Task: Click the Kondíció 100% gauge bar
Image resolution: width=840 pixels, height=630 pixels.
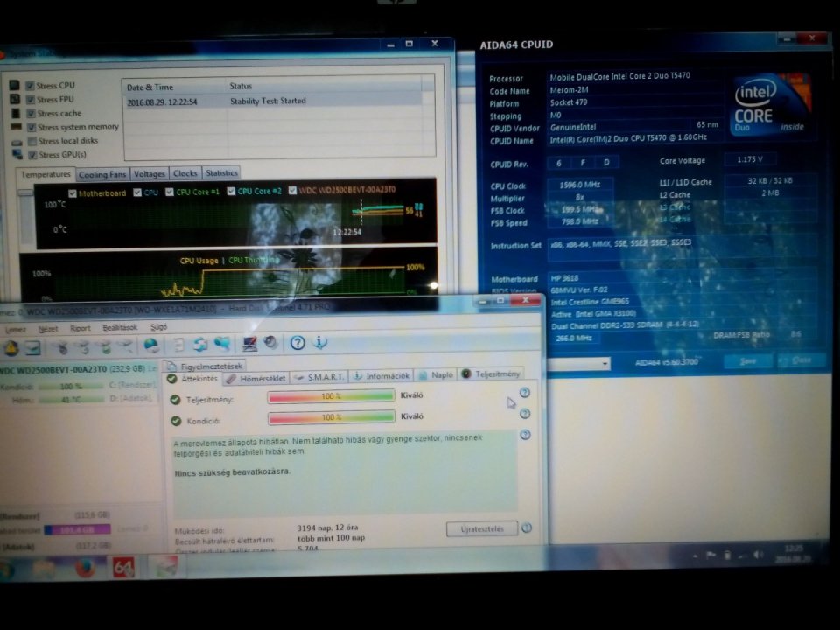Action: click(x=331, y=417)
